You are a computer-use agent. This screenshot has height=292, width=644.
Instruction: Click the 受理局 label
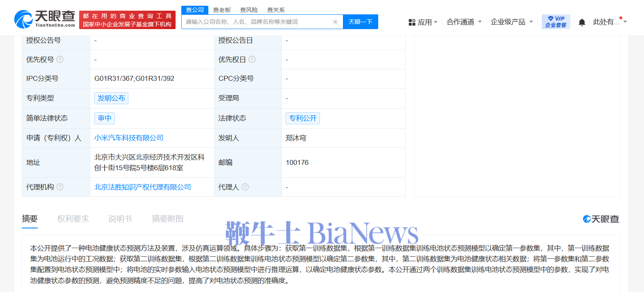tap(228, 98)
